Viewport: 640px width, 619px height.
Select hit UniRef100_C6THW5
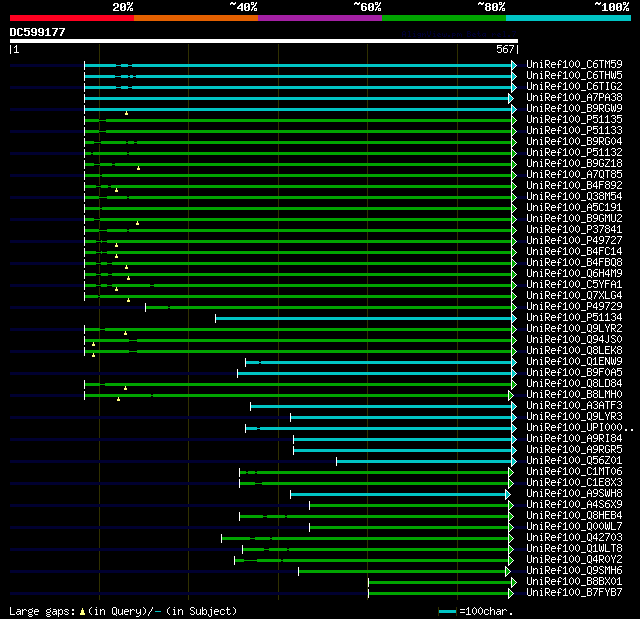(x=574, y=75)
